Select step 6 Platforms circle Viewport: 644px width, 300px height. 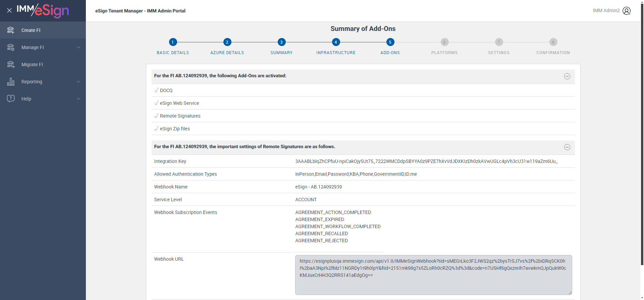tap(444, 42)
